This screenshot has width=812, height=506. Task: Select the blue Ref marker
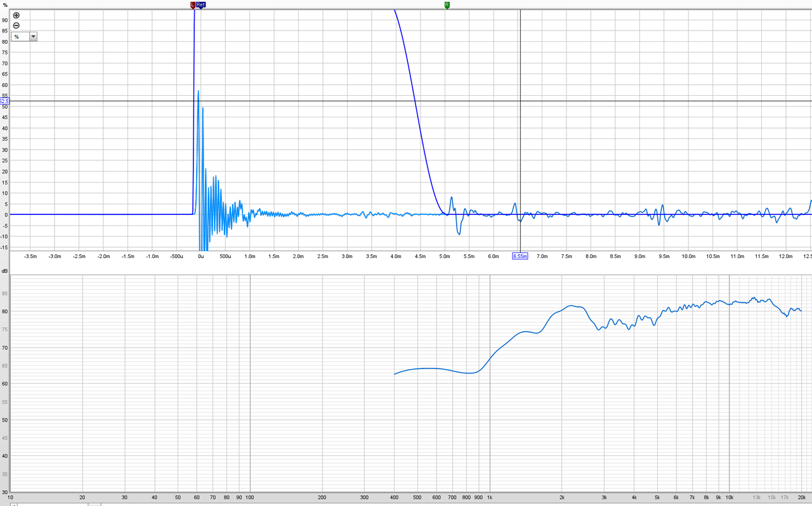coord(201,4)
